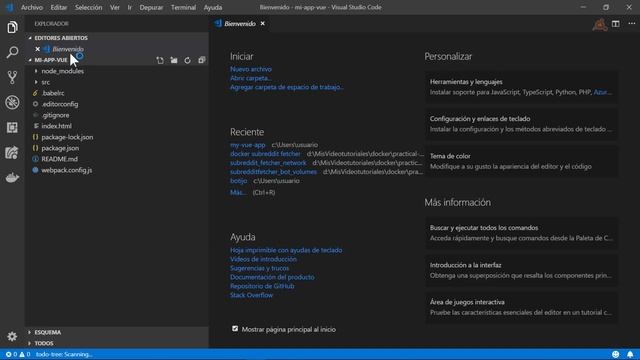This screenshot has height=360, width=640.
Task: Click the split editor icon
Action: click(x=616, y=24)
